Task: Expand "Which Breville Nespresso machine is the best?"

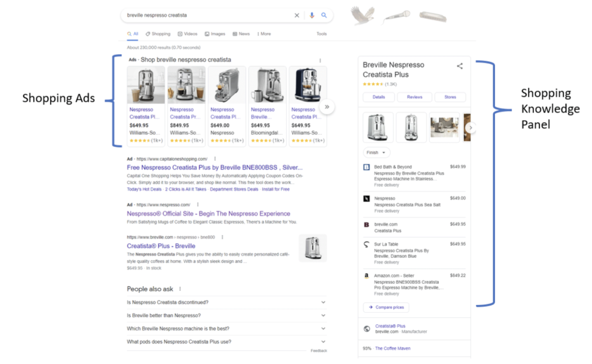Action: click(x=227, y=329)
